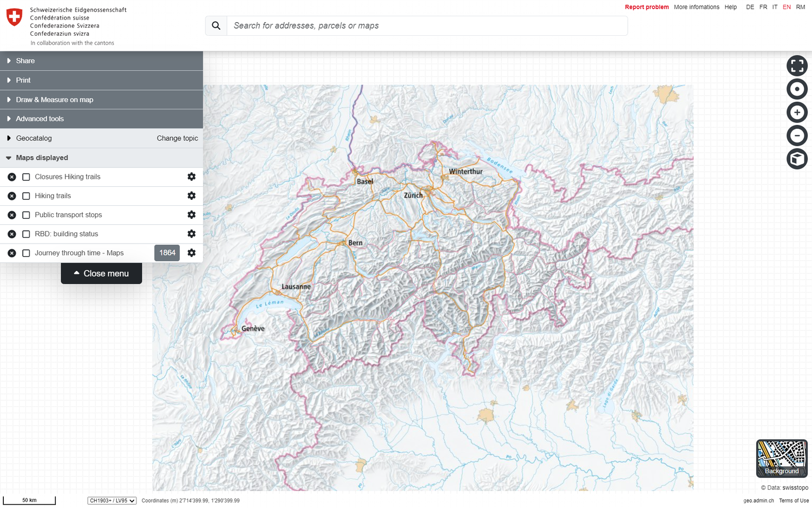812x508 pixels.
Task: Open the Background map selector thumbnail
Action: coord(782,458)
